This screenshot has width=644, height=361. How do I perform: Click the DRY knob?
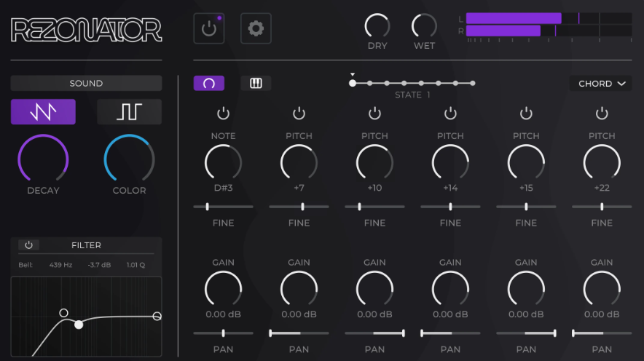377,26
